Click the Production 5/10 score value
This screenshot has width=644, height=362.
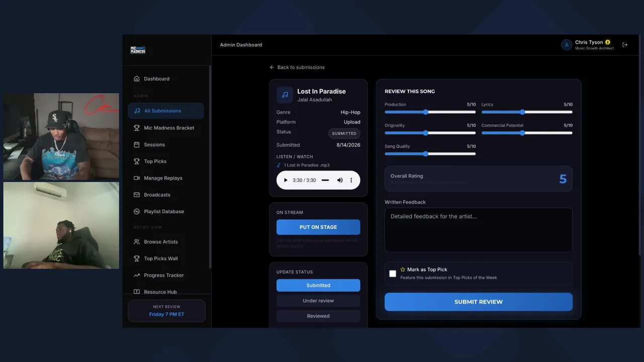tap(471, 105)
